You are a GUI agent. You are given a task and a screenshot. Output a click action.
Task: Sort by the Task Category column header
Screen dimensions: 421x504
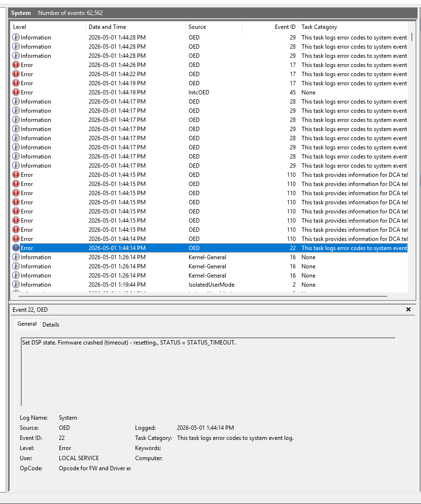(x=353, y=27)
